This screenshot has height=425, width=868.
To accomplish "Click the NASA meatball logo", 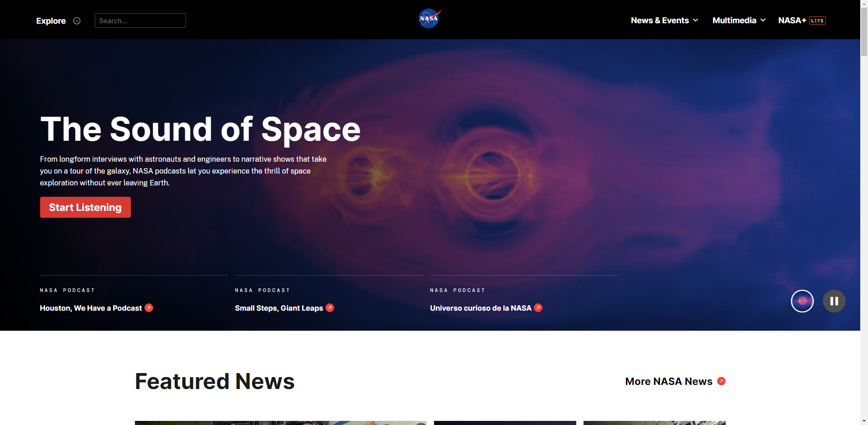I will point(429,19).
